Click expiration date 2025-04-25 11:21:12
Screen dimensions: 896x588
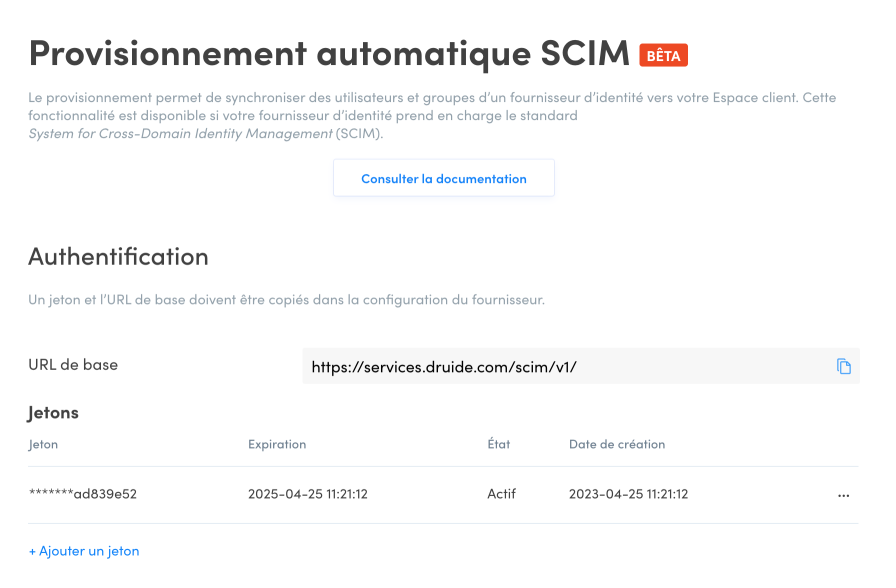point(308,494)
